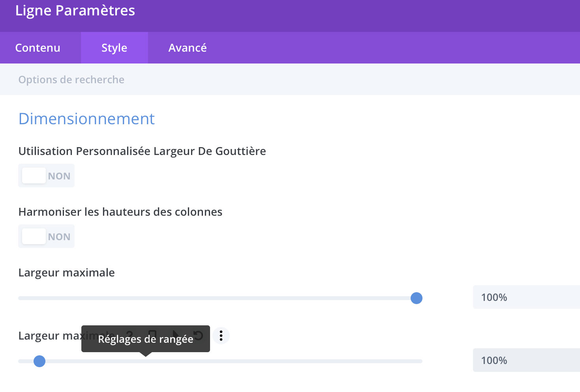Click the Harmoniser les hauteurs des colonnes label
The height and width of the screenshot is (392, 580).
pos(120,212)
